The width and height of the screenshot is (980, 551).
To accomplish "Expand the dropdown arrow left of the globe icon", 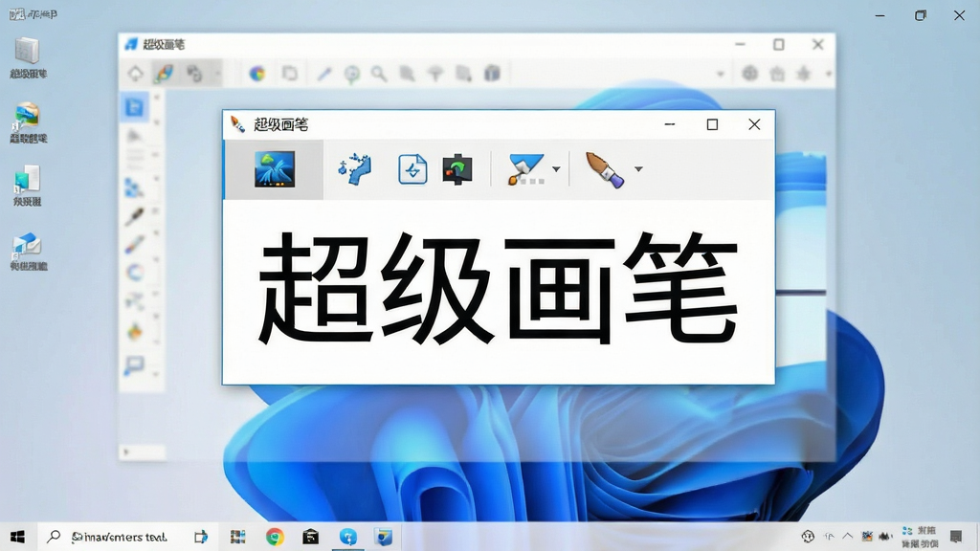I will (x=721, y=75).
